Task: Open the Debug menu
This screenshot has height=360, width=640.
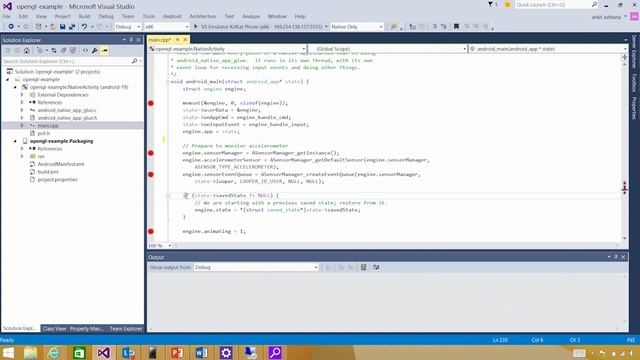Action: click(x=106, y=16)
